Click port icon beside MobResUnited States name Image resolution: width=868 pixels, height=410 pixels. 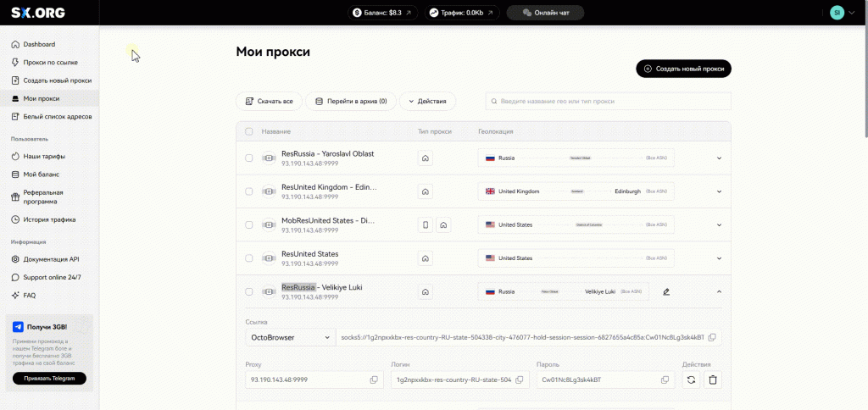point(269,224)
